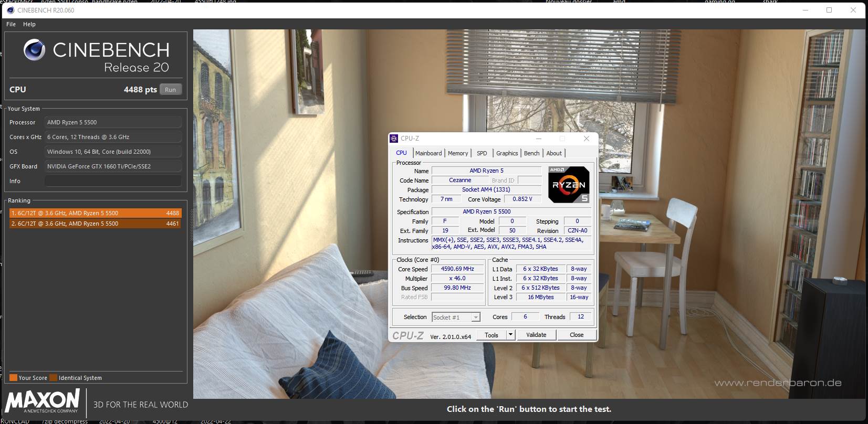This screenshot has height=424, width=868.
Task: Click the Revision value CZN-A0
Action: [x=578, y=230]
